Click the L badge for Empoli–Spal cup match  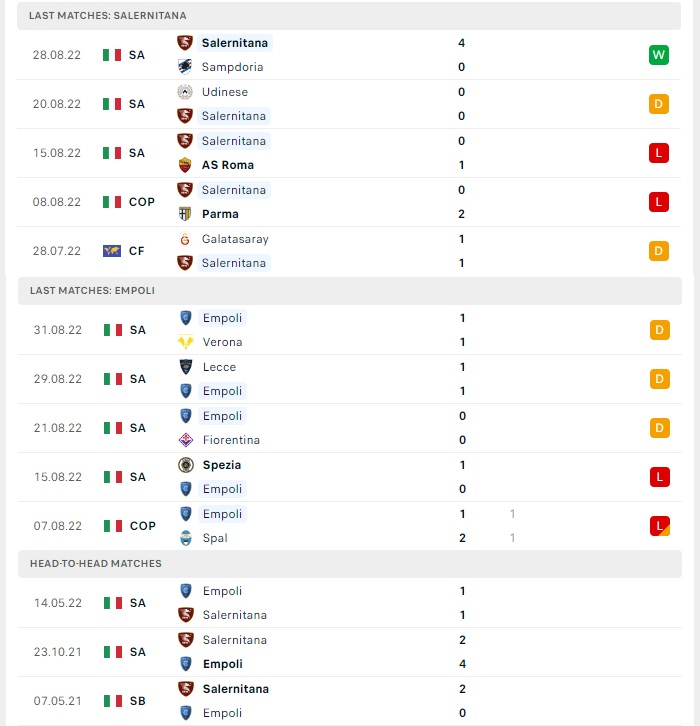point(659,526)
